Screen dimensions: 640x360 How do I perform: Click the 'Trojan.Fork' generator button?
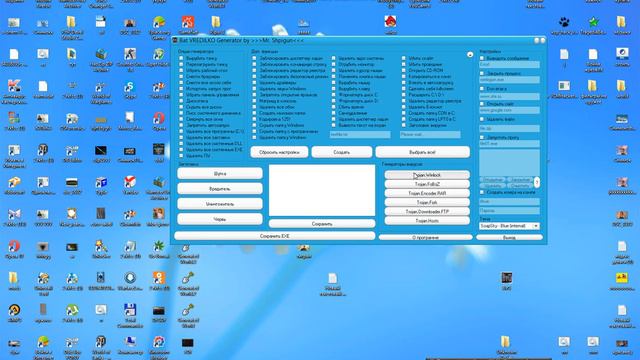(427, 202)
